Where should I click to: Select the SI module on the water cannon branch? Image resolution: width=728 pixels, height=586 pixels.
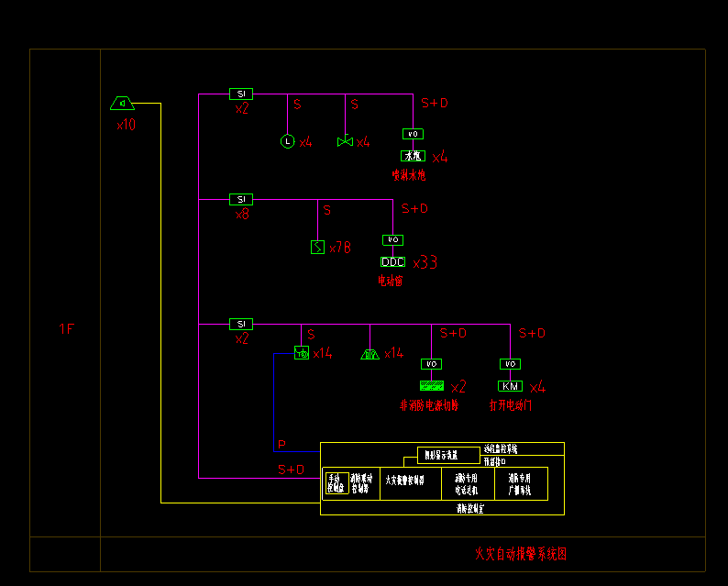coord(241,94)
